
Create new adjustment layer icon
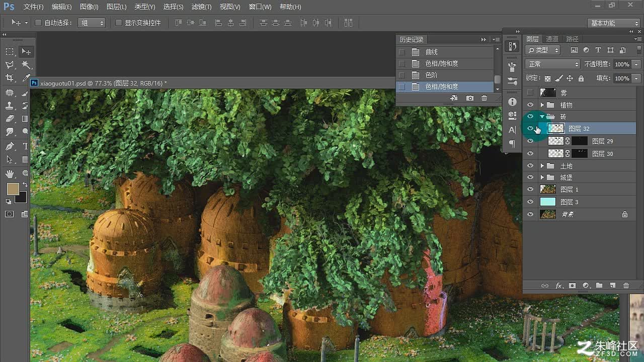click(x=586, y=286)
